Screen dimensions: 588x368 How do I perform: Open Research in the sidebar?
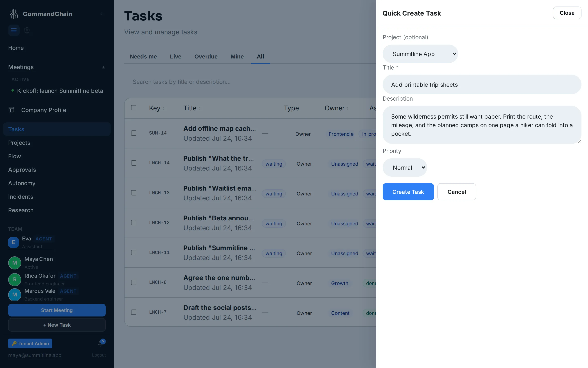click(x=21, y=210)
